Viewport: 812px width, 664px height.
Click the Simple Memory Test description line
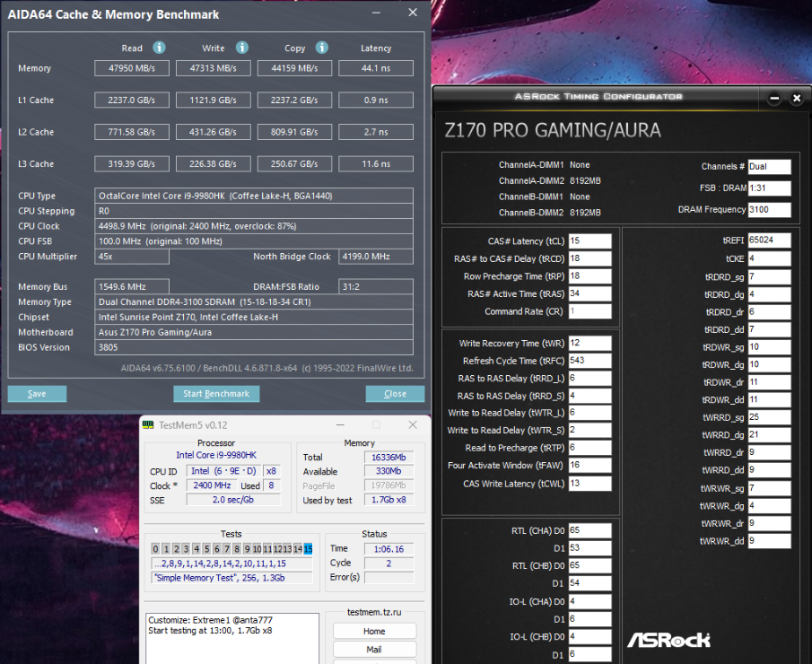[x=231, y=578]
